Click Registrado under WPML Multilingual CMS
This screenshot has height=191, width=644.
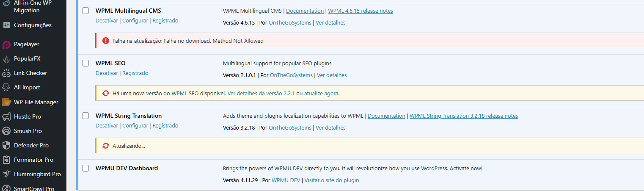coord(165,20)
